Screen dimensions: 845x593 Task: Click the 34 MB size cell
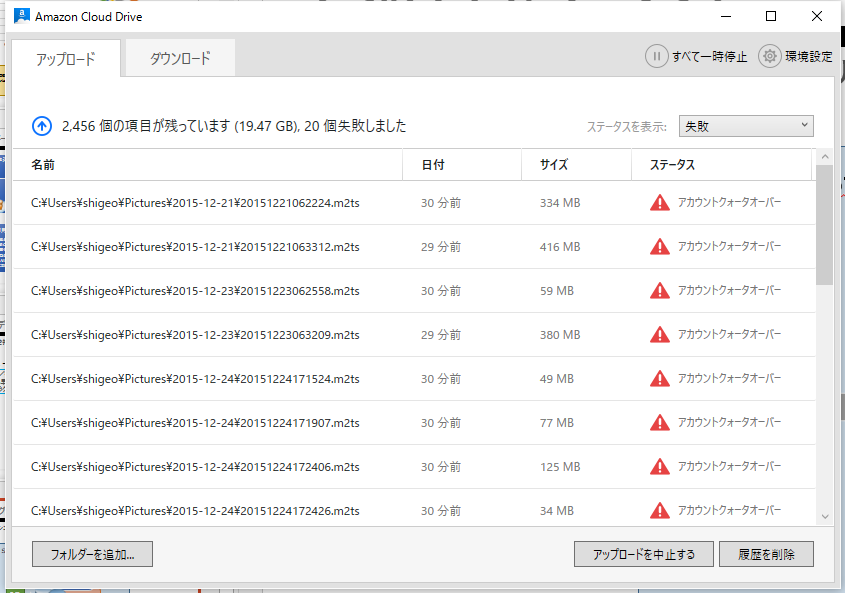pos(557,511)
